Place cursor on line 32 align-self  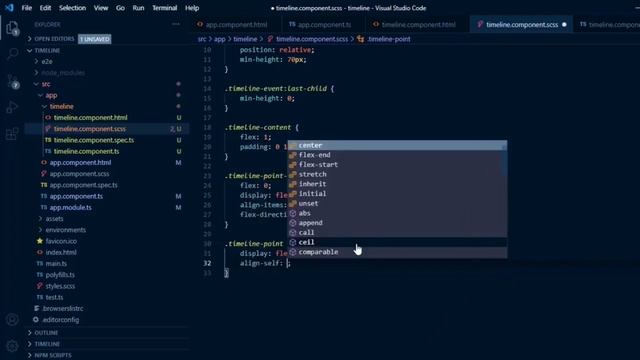pyautogui.click(x=261, y=264)
